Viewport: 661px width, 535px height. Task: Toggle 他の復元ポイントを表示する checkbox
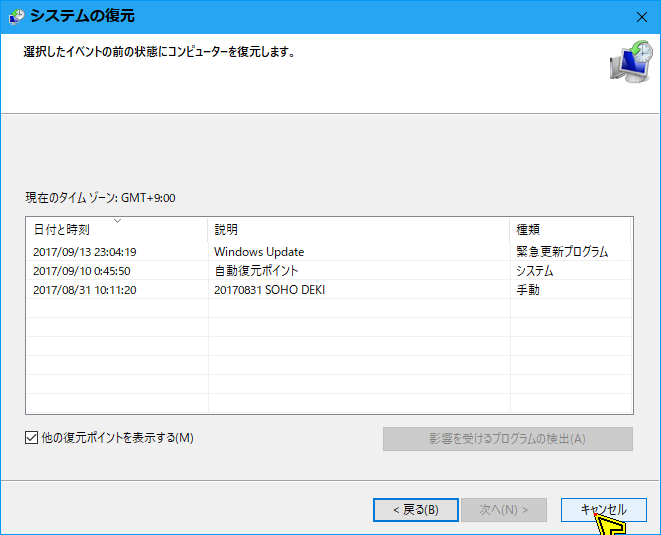pos(31,438)
